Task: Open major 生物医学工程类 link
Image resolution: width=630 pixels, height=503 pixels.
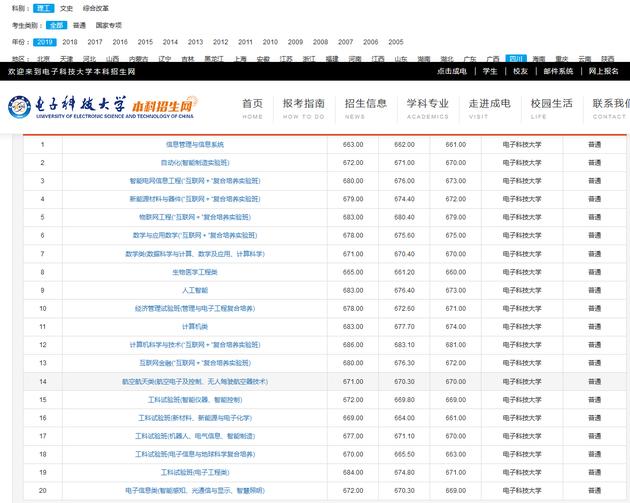Action: click(195, 272)
